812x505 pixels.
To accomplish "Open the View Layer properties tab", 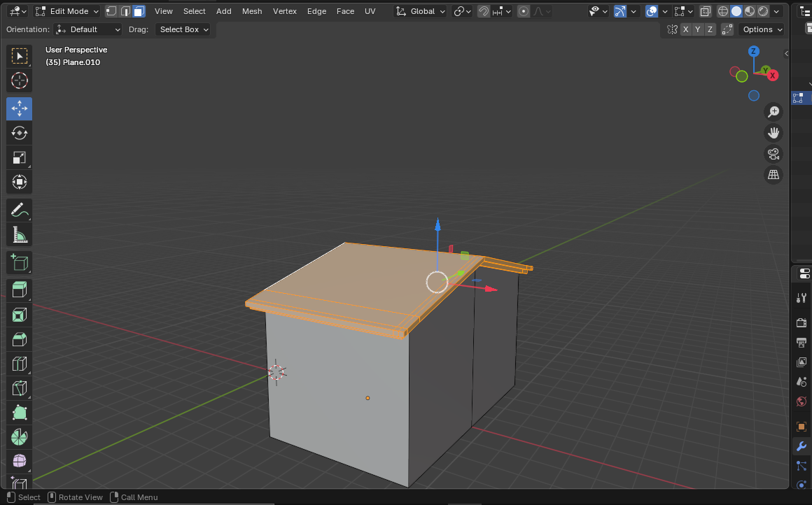I will click(x=801, y=362).
